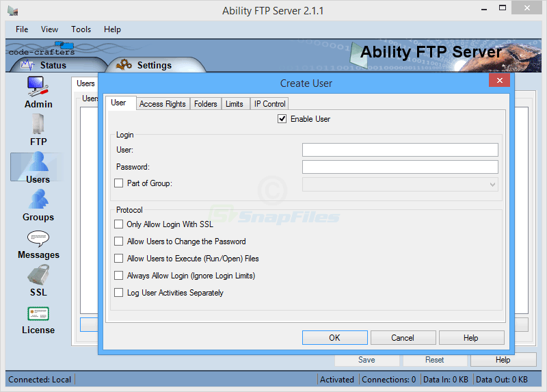Screen dimensions: 547x392
Task: Click the Settings tab gears icon
Action: click(x=124, y=64)
